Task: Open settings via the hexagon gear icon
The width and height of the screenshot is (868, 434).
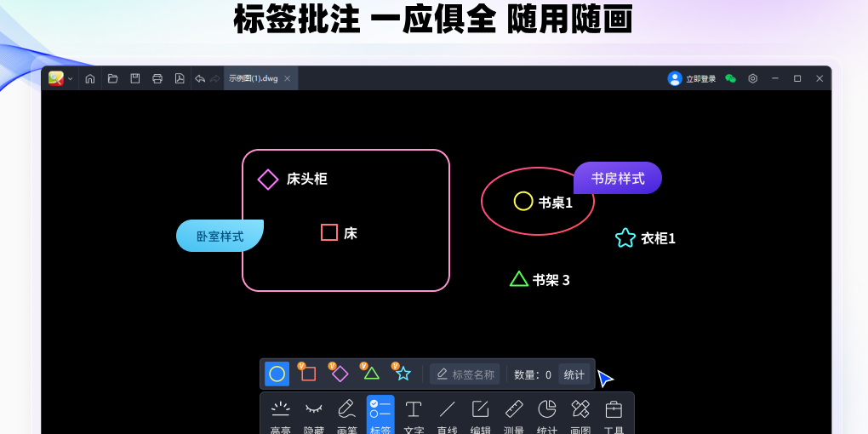Action: [x=753, y=78]
